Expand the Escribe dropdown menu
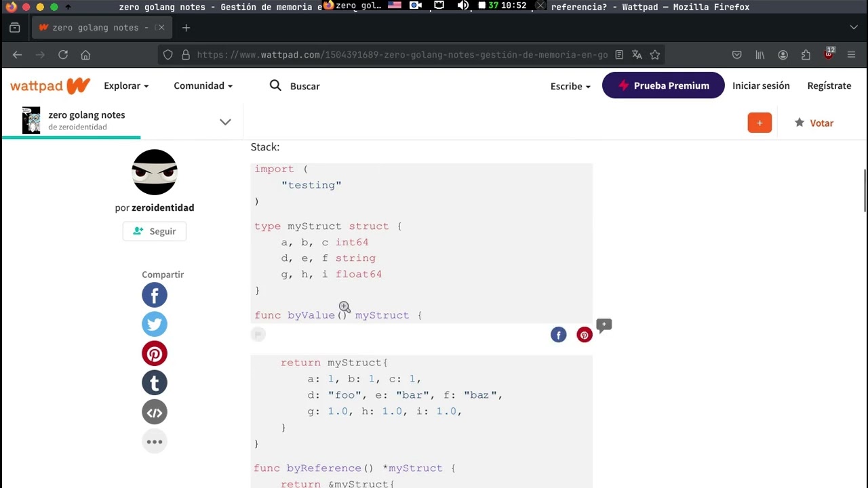 (x=570, y=86)
